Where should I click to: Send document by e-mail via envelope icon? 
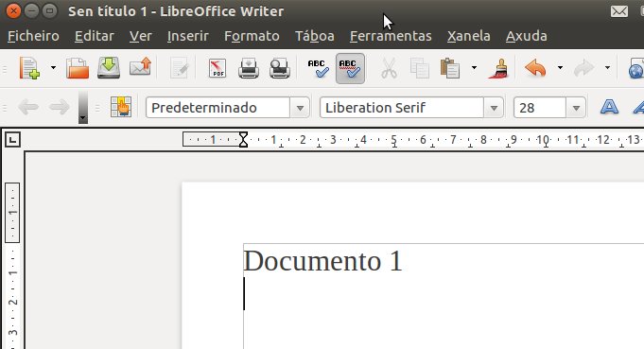[140, 67]
